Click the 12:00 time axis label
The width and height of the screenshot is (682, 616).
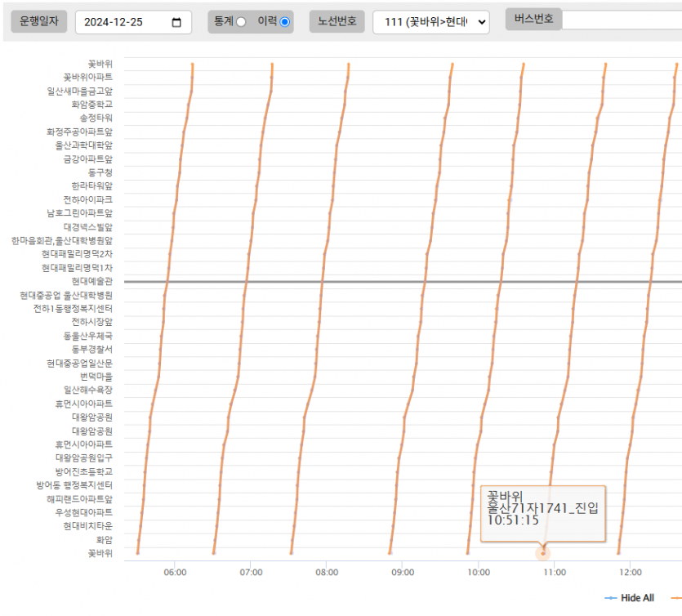click(x=629, y=572)
